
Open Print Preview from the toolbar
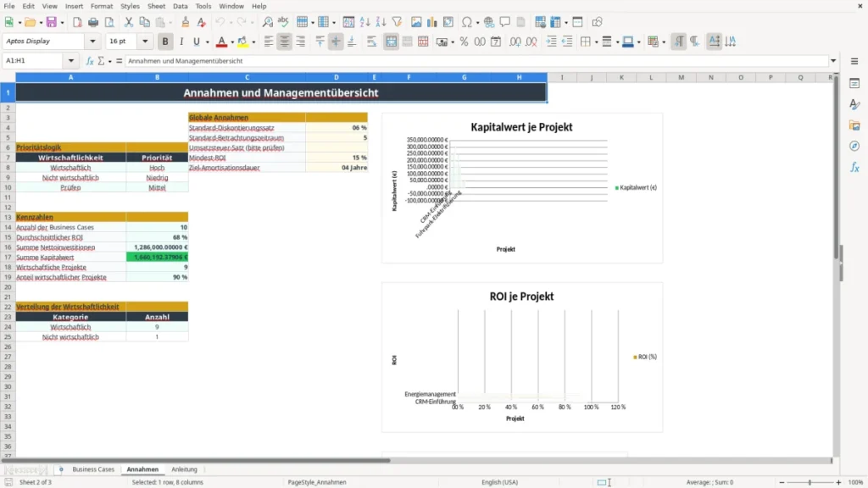(x=109, y=22)
